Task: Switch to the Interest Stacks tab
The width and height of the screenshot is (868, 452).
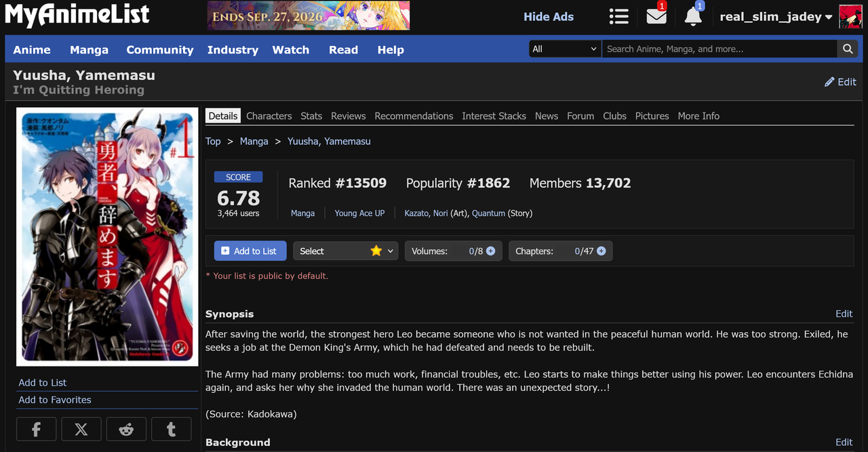Action: click(494, 116)
